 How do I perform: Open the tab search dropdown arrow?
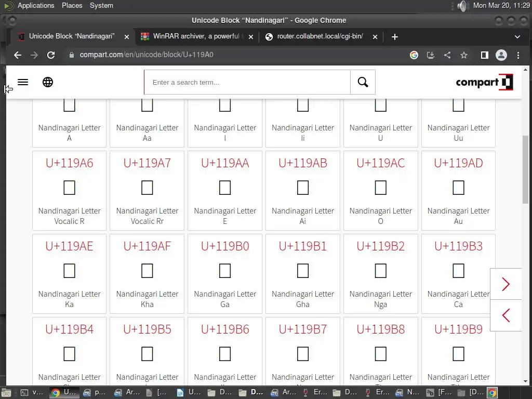click(x=517, y=37)
